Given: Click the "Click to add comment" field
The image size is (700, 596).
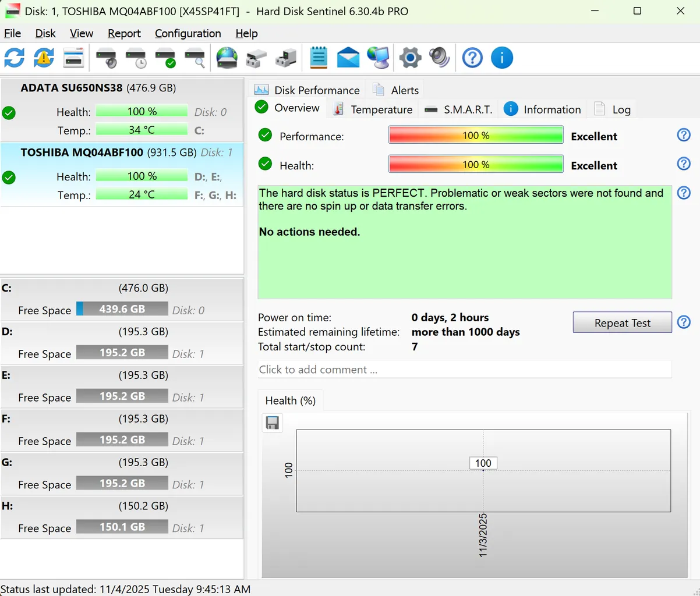Looking at the screenshot, I should [x=464, y=370].
